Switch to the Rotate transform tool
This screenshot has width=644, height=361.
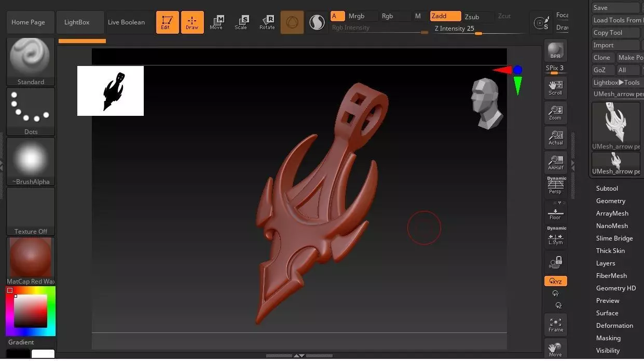tap(267, 22)
